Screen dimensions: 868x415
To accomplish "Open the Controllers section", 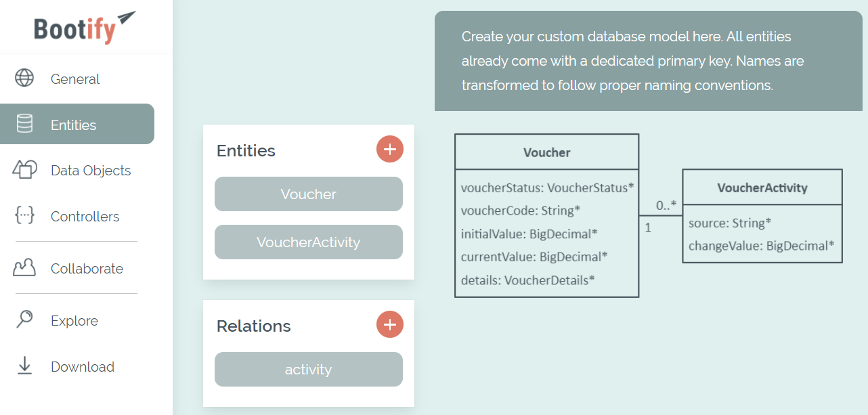I will pyautogui.click(x=85, y=217).
